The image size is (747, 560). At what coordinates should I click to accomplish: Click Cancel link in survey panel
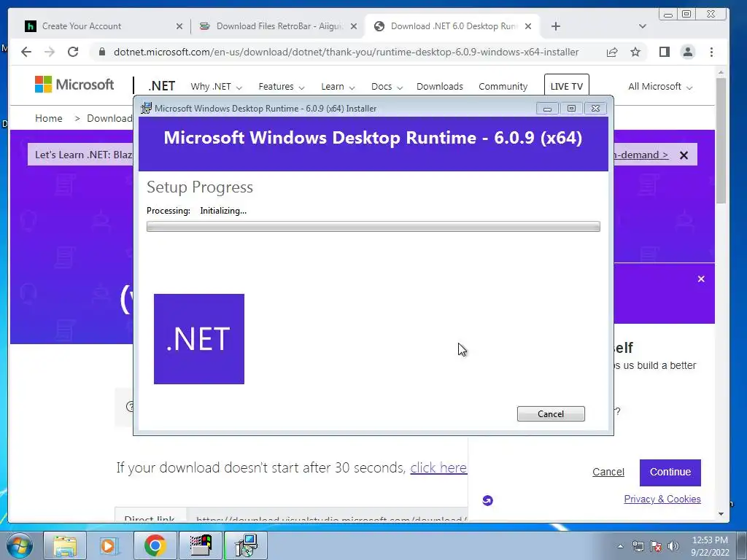click(608, 472)
